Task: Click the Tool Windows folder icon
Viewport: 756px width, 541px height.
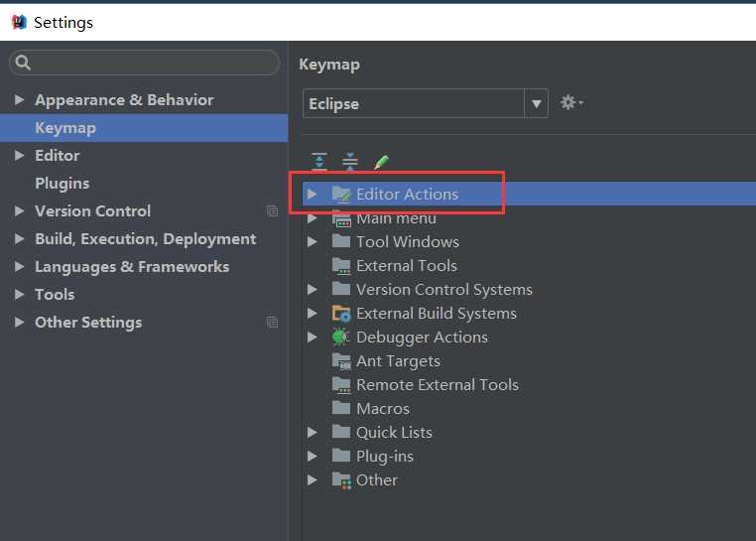Action: [341, 241]
